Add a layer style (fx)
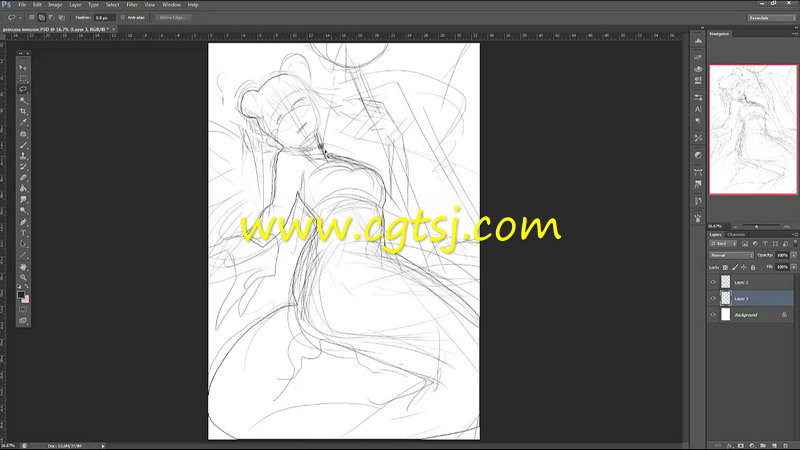The image size is (800, 450). point(729,446)
